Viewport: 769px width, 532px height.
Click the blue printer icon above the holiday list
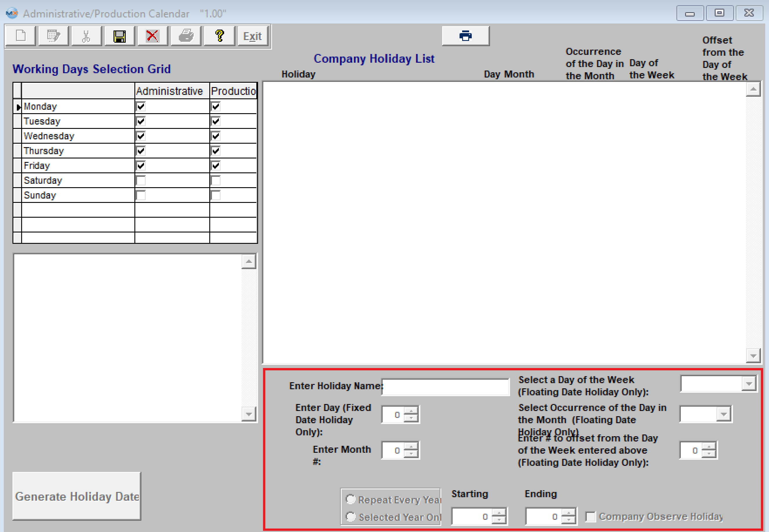point(465,36)
